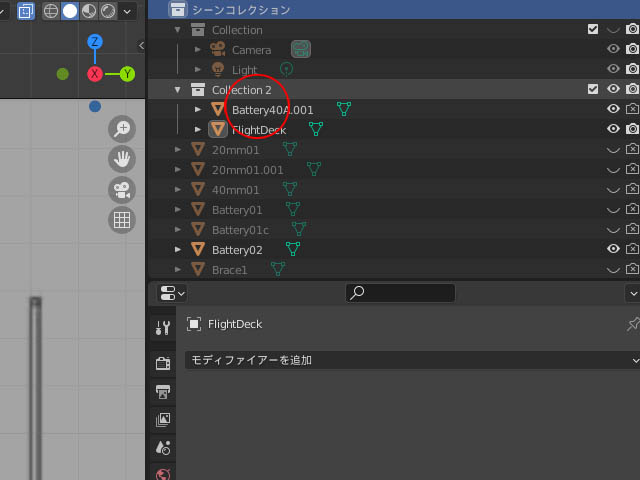Viewport: 640px width, 480px height.
Task: Open the Tool properties tab
Action: [163, 328]
